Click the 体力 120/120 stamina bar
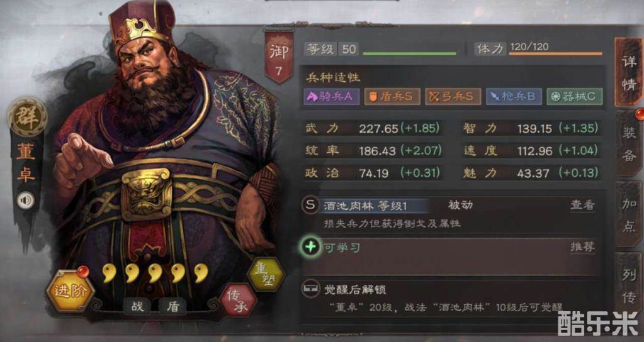This screenshot has height=342, width=644. (538, 49)
